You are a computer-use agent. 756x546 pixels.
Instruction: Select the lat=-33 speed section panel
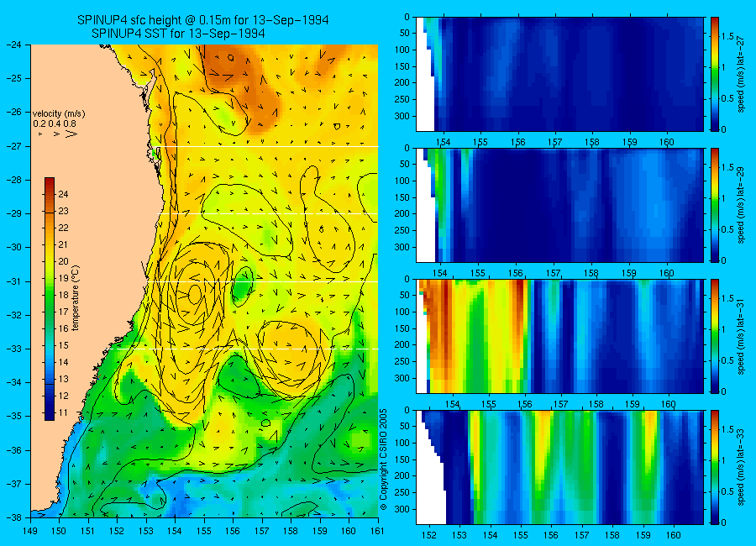(559, 467)
